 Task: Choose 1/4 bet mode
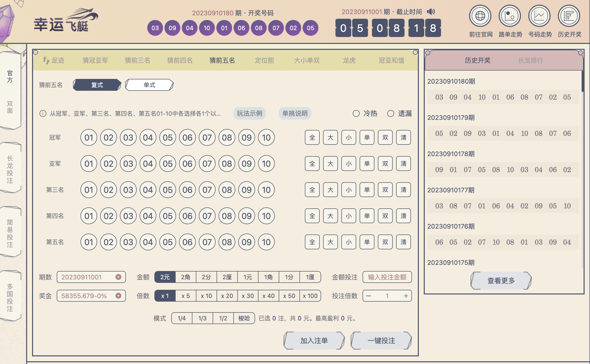coord(182,318)
